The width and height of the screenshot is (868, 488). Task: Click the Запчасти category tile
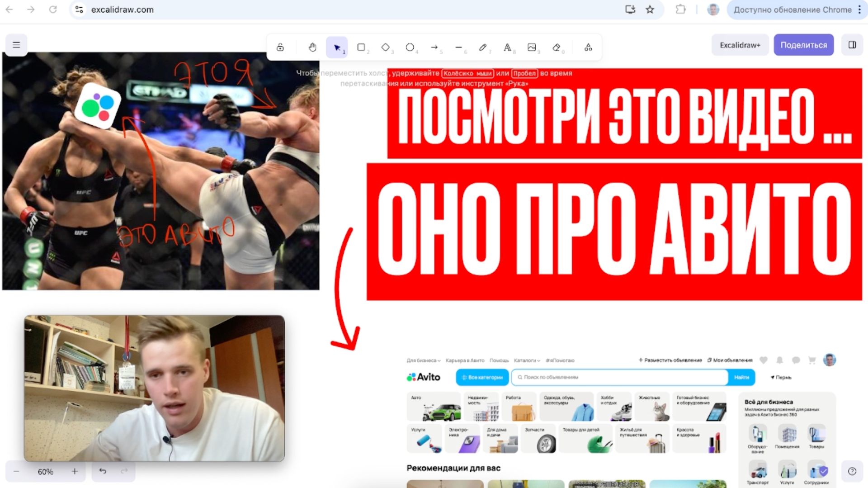[539, 439]
